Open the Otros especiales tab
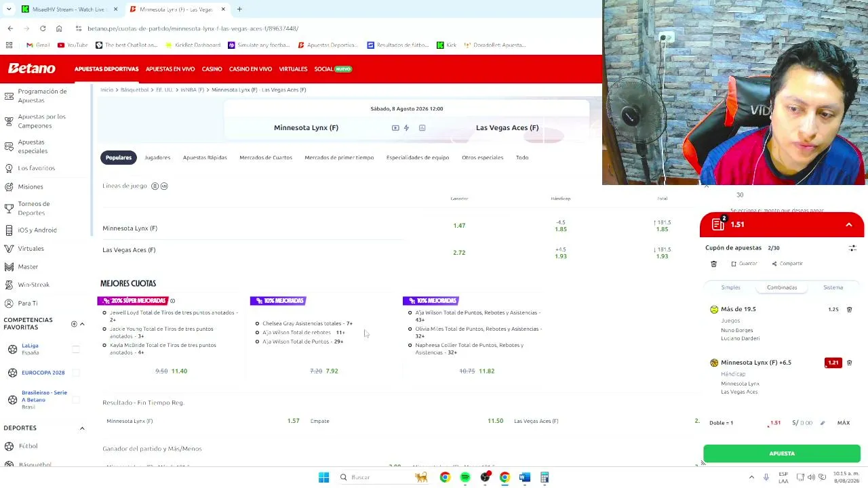This screenshot has height=488, width=868. [482, 157]
